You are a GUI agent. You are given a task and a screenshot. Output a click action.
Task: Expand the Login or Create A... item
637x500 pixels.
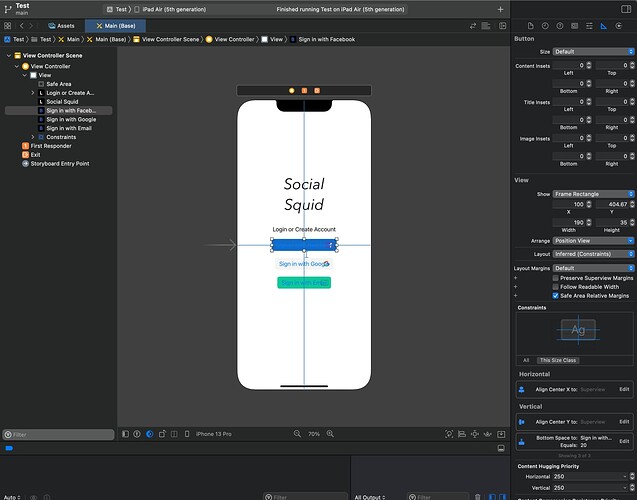click(x=33, y=93)
